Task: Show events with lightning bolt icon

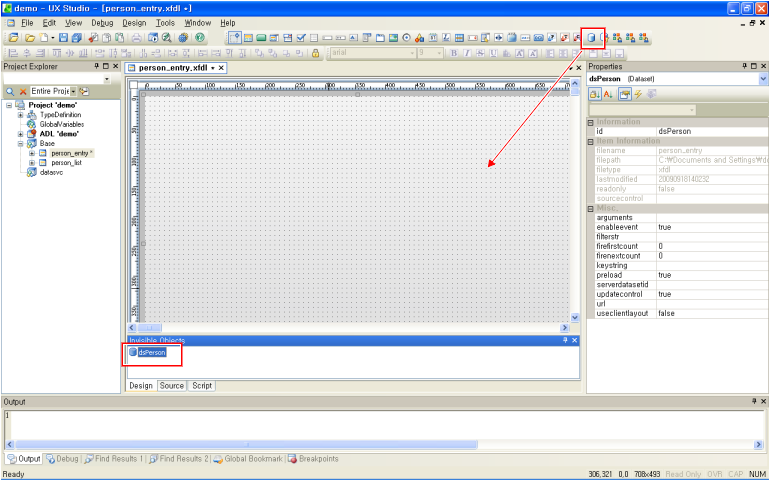Action: coord(636,94)
